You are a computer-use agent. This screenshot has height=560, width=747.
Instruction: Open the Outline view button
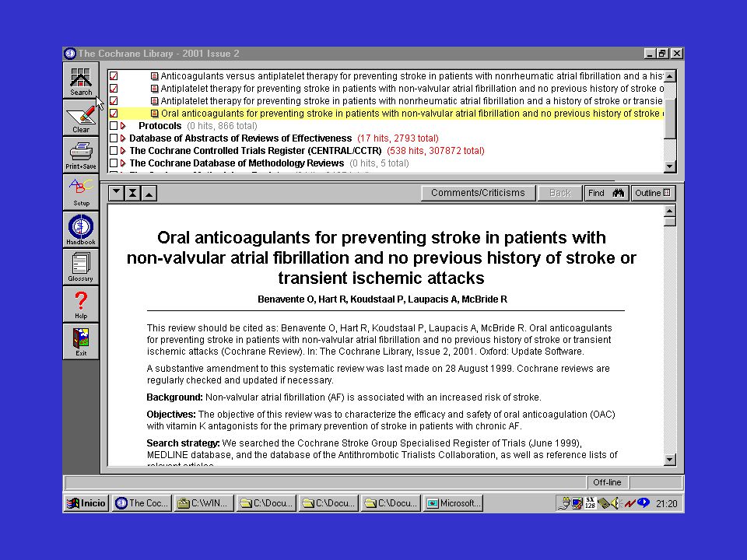click(653, 193)
